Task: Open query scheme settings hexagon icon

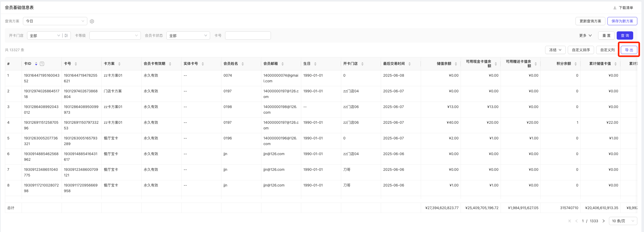Action: click(92, 21)
